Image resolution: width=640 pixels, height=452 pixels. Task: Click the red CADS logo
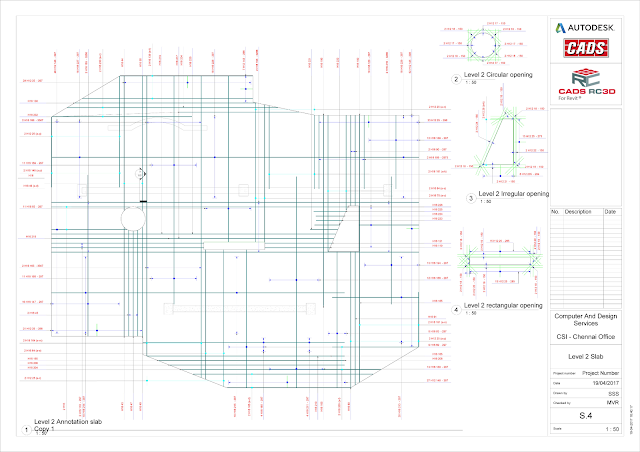tap(586, 48)
